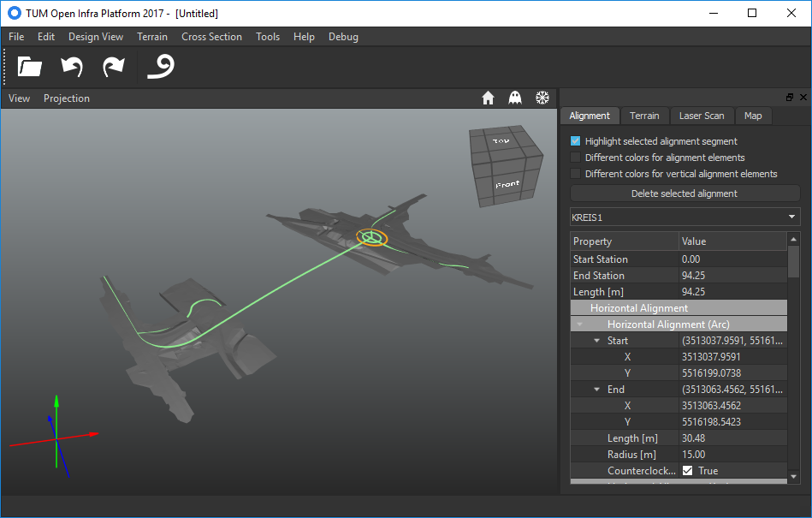Switch to the Laser Scan tab
This screenshot has height=518, width=812.
coord(702,116)
